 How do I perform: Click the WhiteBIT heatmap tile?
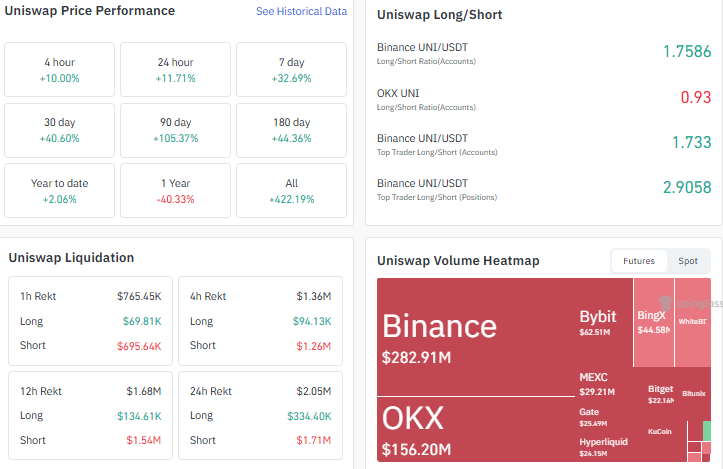693,322
